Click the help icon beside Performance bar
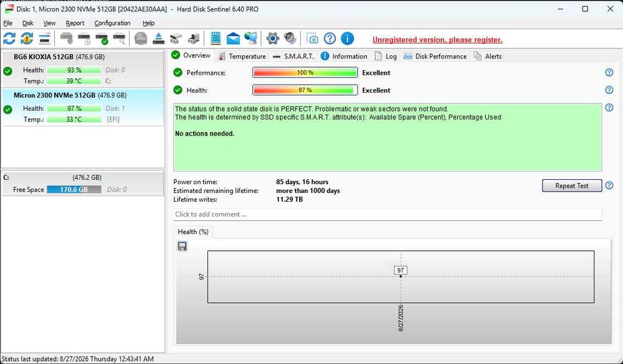 click(609, 73)
